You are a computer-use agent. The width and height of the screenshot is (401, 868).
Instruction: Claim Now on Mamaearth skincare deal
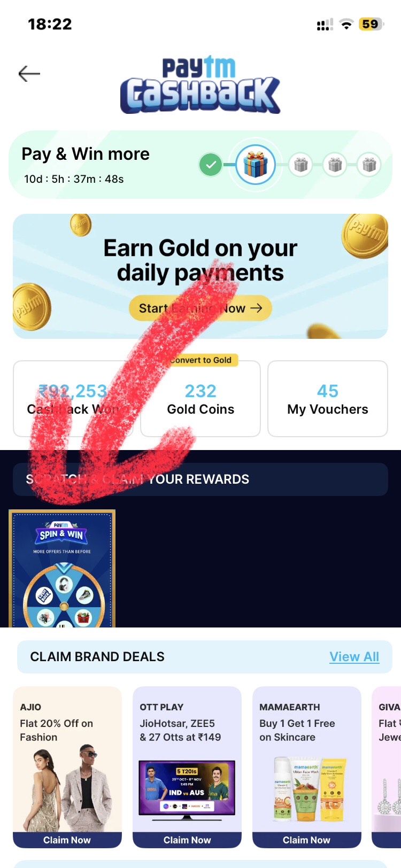pyautogui.click(x=307, y=840)
